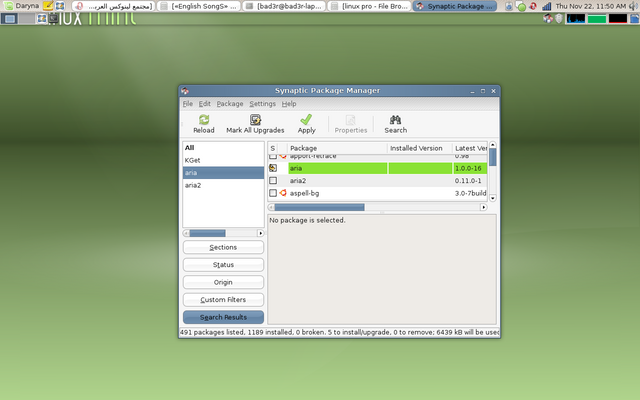
Task: Select All in search history list
Action: coord(223,148)
